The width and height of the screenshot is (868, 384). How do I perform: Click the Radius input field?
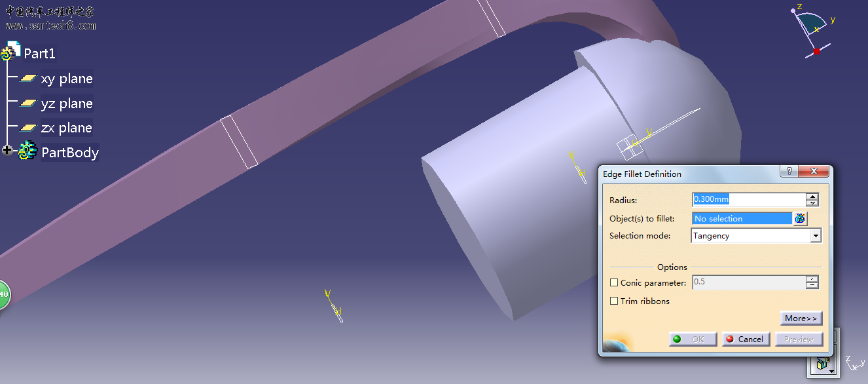(748, 200)
